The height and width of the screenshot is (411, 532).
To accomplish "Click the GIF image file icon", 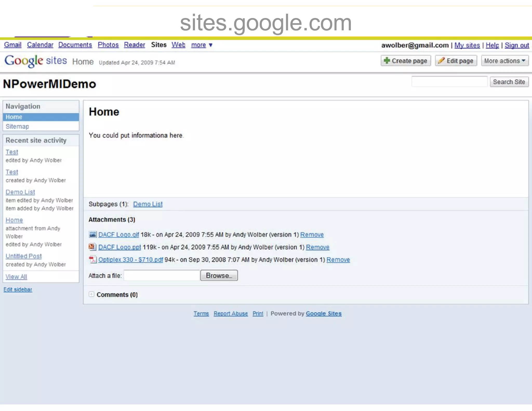I will tap(92, 235).
